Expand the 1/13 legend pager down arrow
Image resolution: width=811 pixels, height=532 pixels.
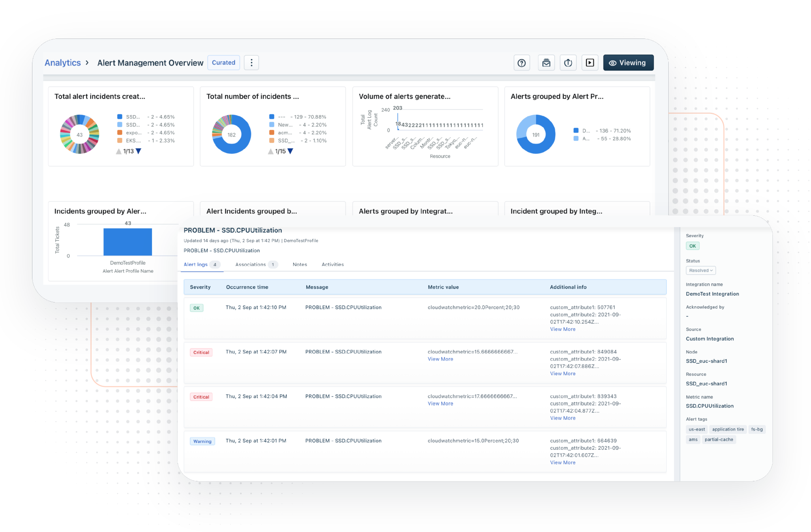138,151
